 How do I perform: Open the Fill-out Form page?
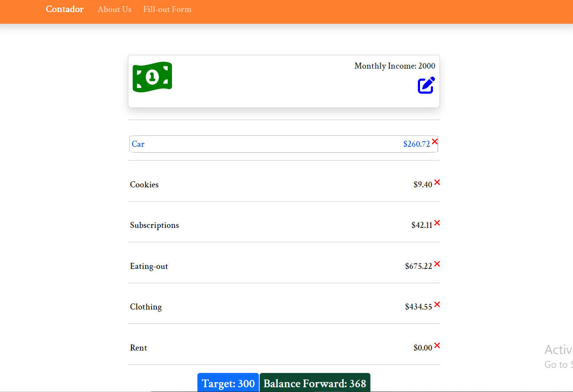click(x=167, y=9)
